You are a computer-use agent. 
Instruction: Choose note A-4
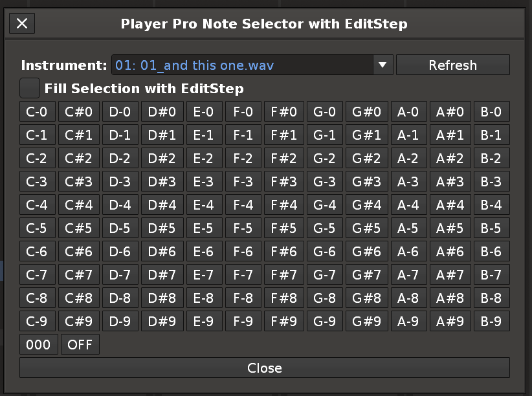408,205
